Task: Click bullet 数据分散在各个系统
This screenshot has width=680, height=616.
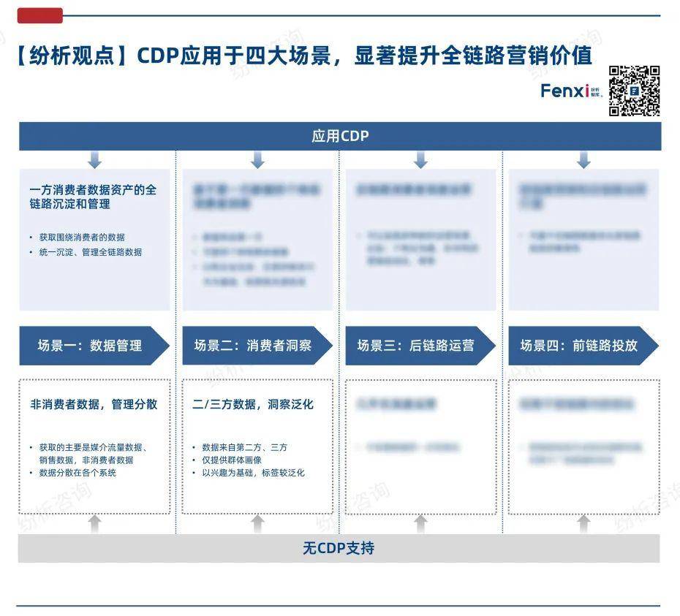Action: click(x=78, y=473)
